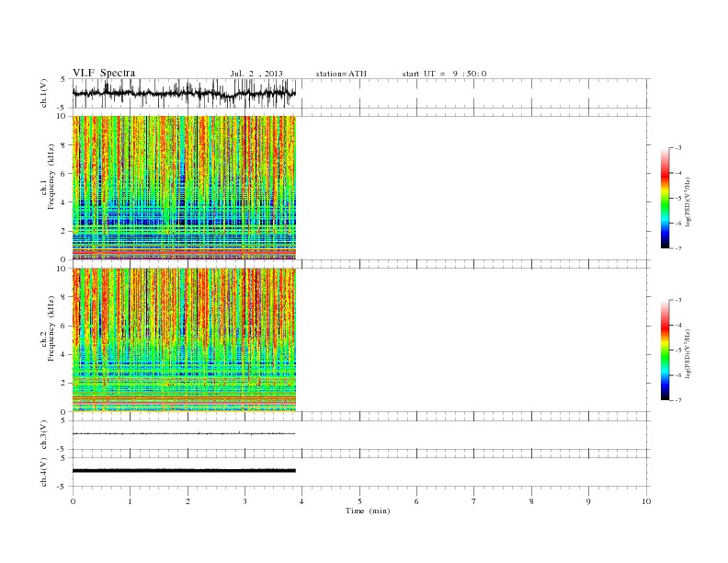The width and height of the screenshot is (728, 563).
Task: Click the "ch.4(V)" axis label
Action: [x=43, y=472]
